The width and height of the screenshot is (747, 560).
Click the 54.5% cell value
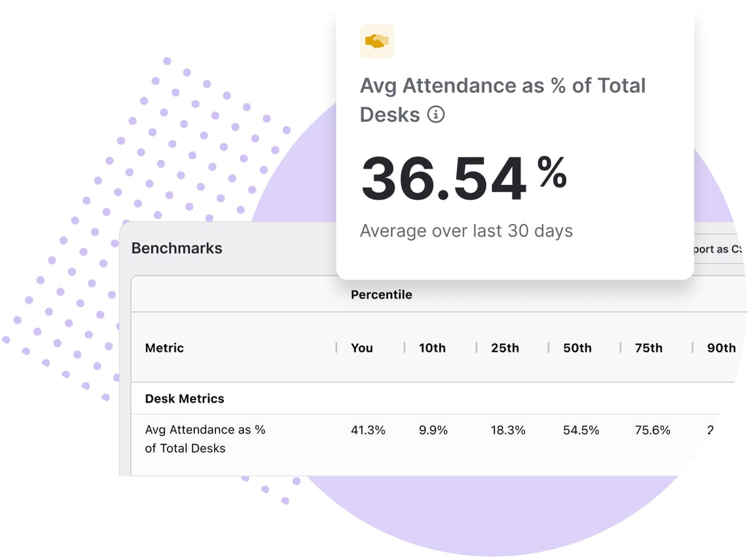[x=581, y=430]
